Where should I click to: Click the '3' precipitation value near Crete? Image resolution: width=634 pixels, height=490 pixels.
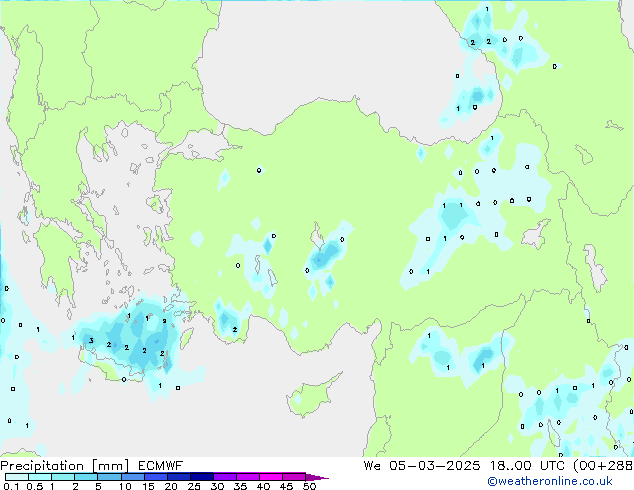[91, 340]
